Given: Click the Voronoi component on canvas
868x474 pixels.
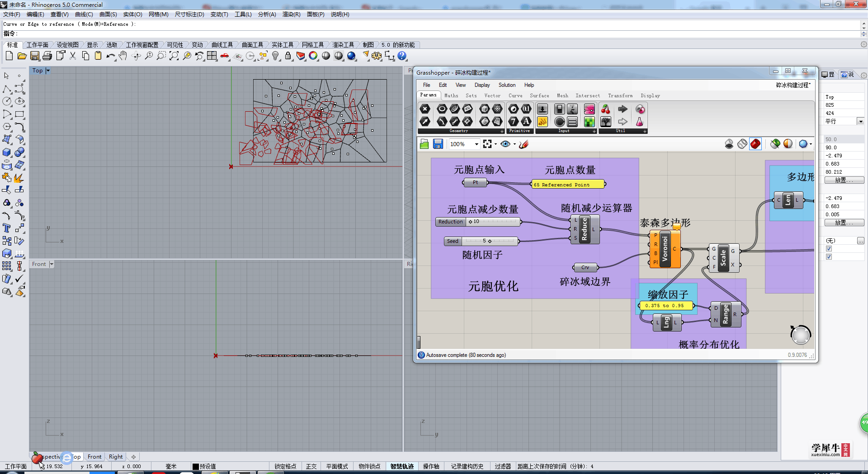Looking at the screenshot, I should 665,249.
